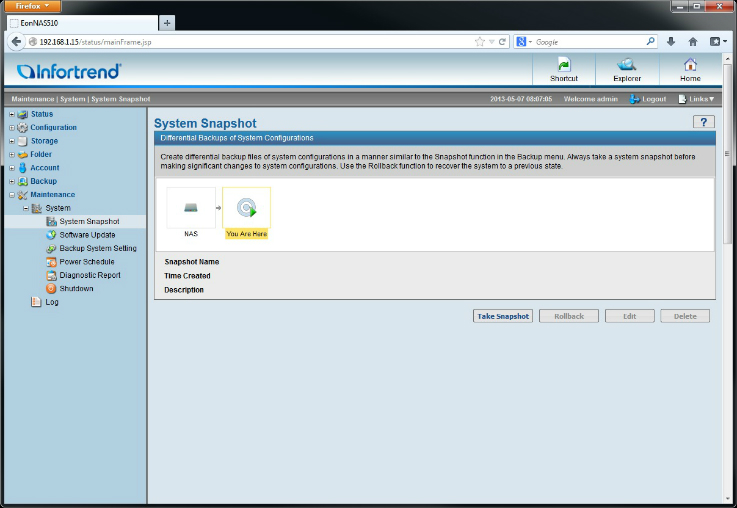This screenshot has height=508, width=737.
Task: Click the Logout icon in status bar
Action: pos(635,99)
